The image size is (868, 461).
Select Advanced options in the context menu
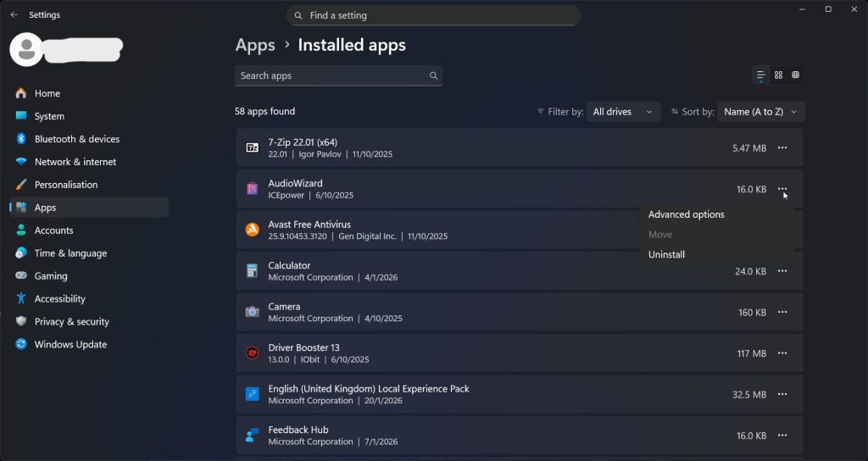coord(686,214)
